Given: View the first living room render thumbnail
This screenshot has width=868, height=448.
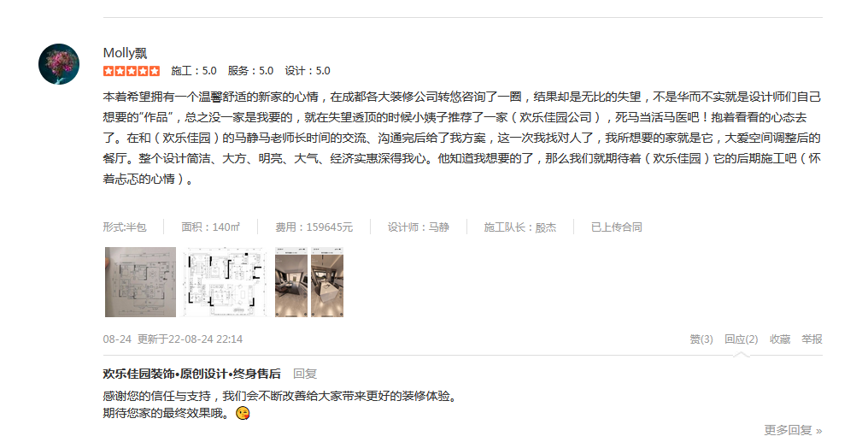Looking at the screenshot, I should click(x=291, y=282).
